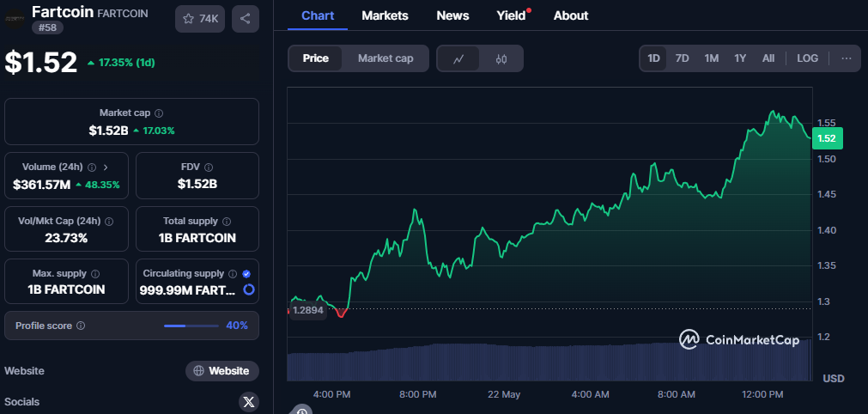Click the 999.99M FART circulating supply value
This screenshot has width=868, height=414.
coord(187,289)
